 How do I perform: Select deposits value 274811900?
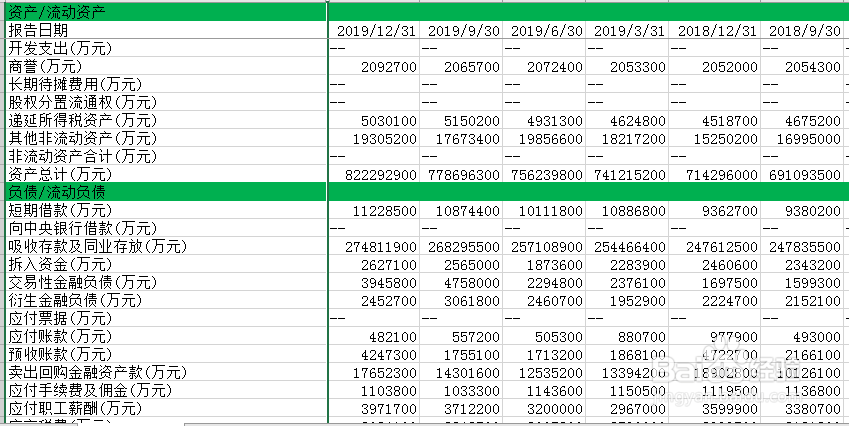coord(374,246)
